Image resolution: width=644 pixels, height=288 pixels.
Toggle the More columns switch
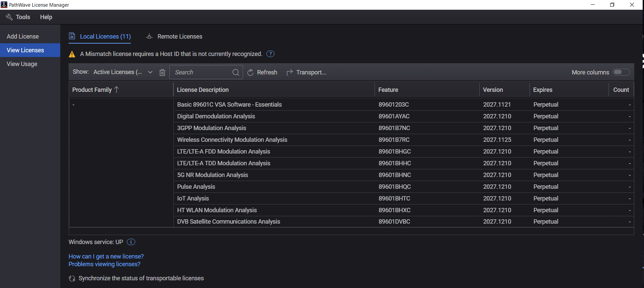(621, 72)
